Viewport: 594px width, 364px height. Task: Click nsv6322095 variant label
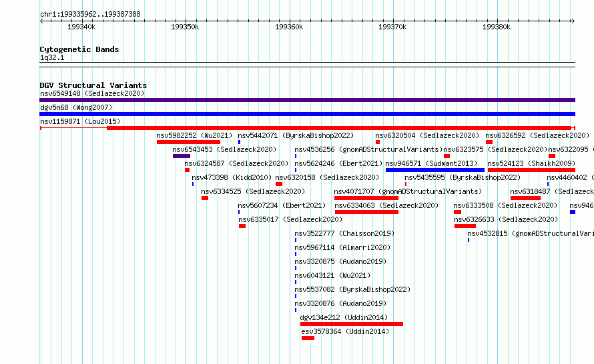pos(571,149)
